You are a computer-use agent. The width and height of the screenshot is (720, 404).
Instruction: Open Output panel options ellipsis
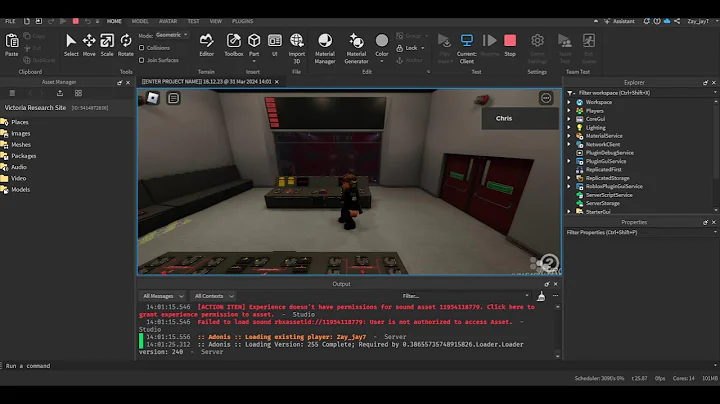coord(555,296)
